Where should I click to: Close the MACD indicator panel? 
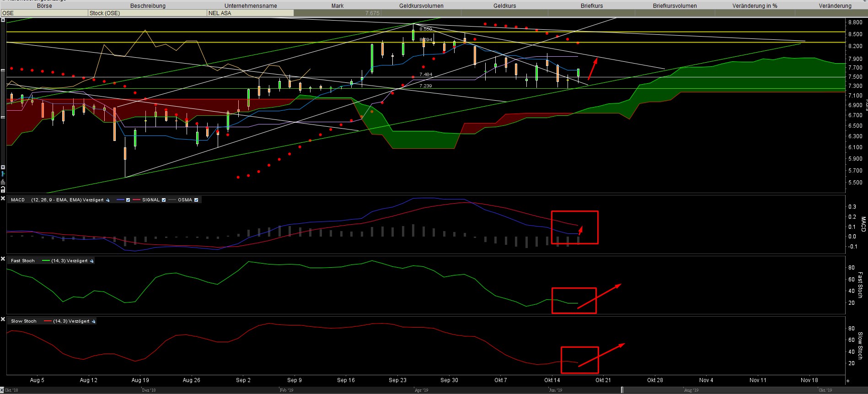[x=3, y=199]
